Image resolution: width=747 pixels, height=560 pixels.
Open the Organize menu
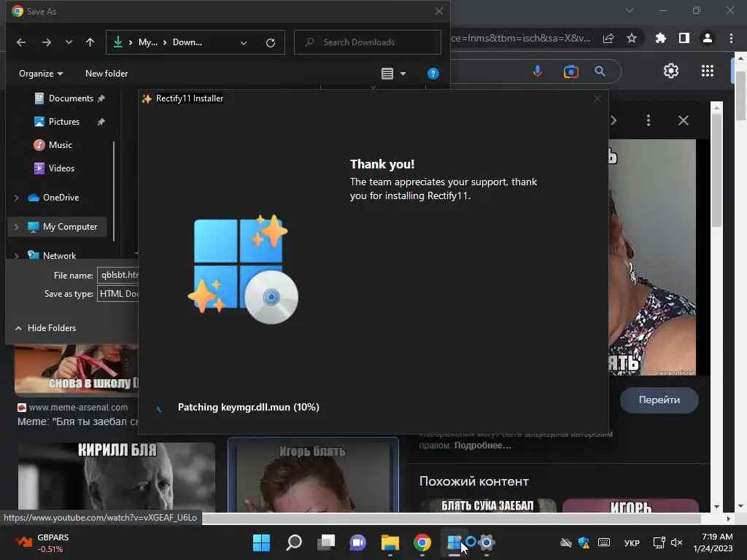pyautogui.click(x=41, y=74)
